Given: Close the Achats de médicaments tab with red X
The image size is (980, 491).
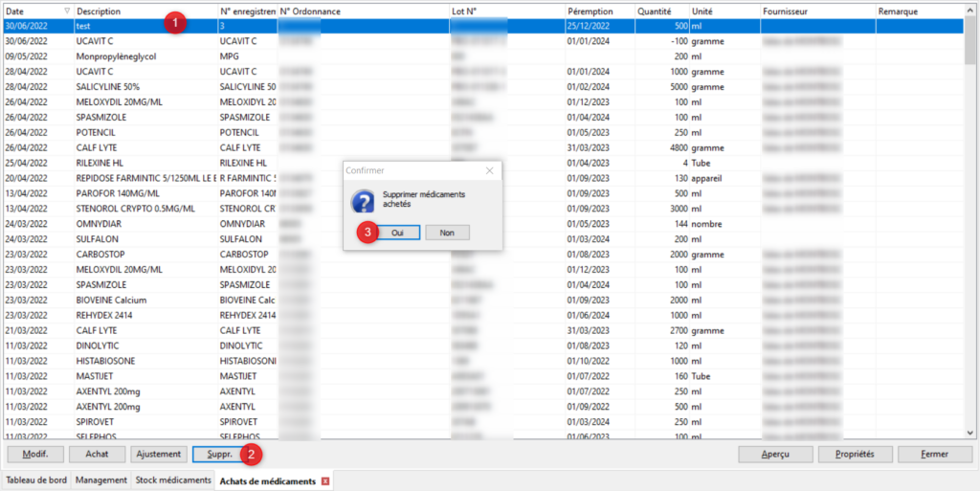Looking at the screenshot, I should [326, 480].
